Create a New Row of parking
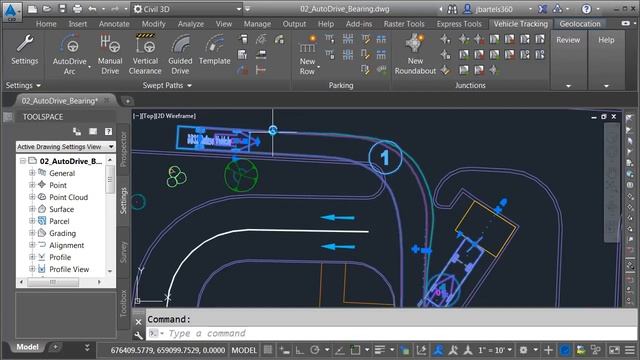640x360 pixels. 307,55
